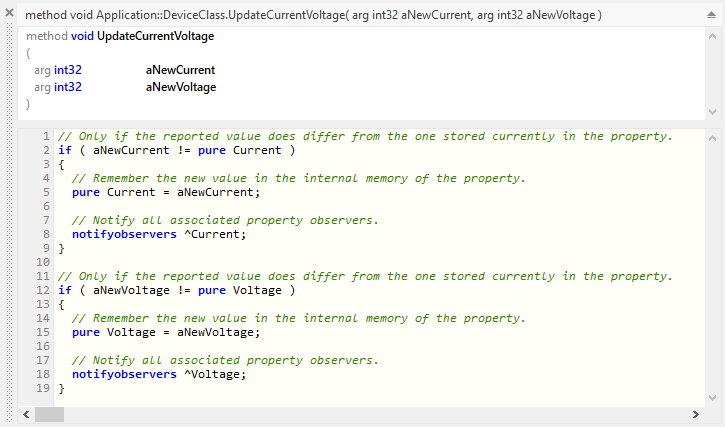Click the declaration panel's scroll-down arrow

pos(712,111)
